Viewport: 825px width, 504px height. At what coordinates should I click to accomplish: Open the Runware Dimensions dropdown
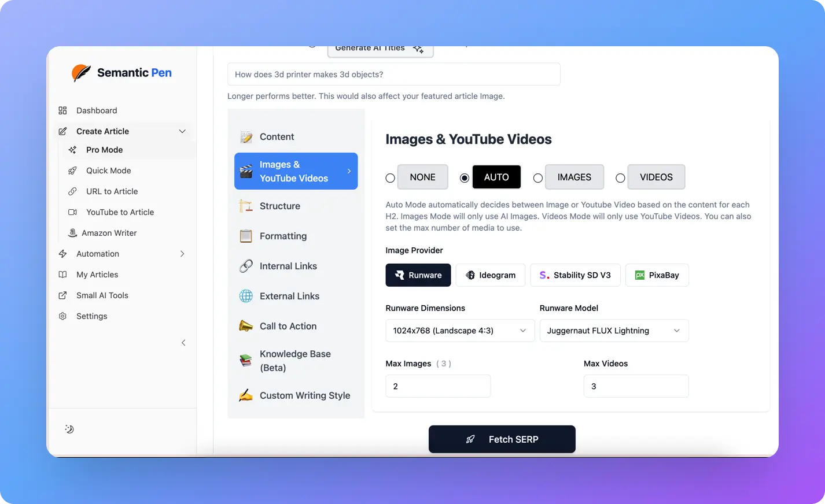pos(460,331)
